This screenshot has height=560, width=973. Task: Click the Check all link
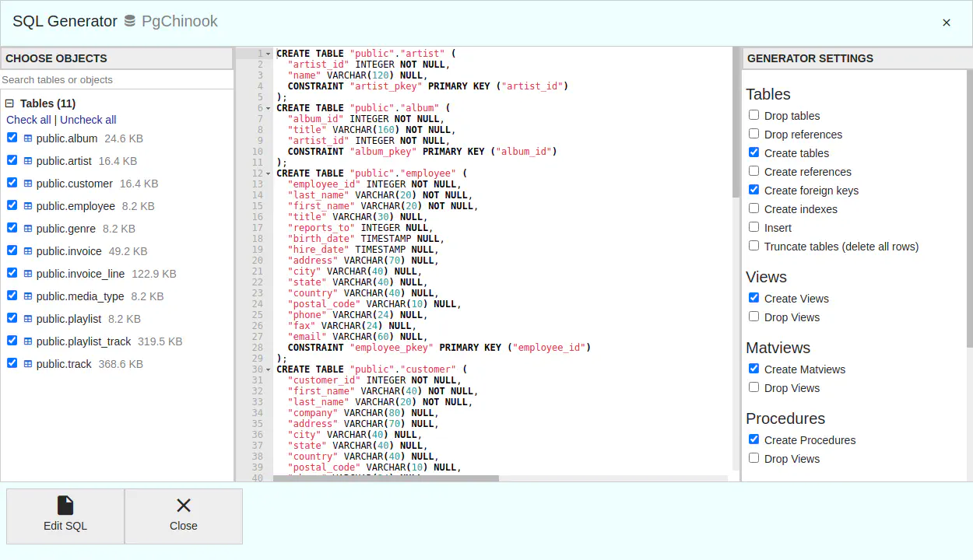[x=29, y=120]
